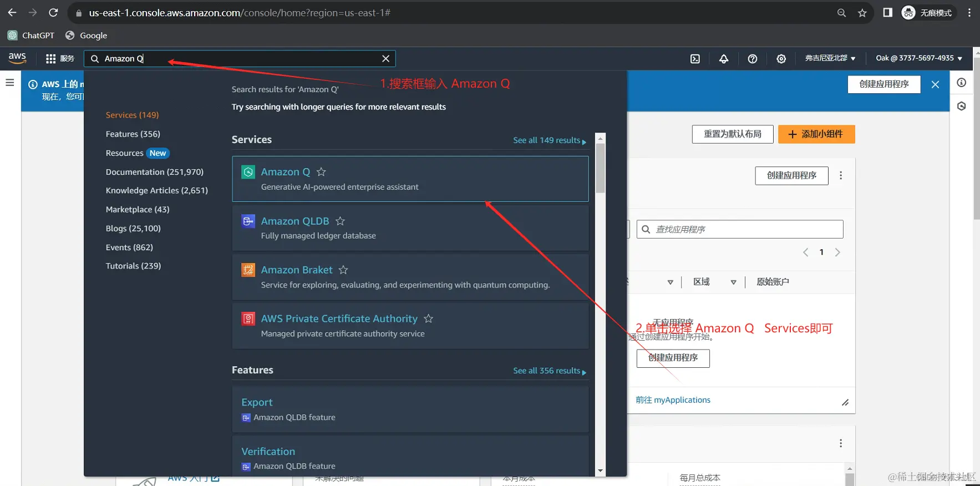980x486 pixels.
Task: Favorite Amazon Braket with its star
Action: (x=343, y=270)
